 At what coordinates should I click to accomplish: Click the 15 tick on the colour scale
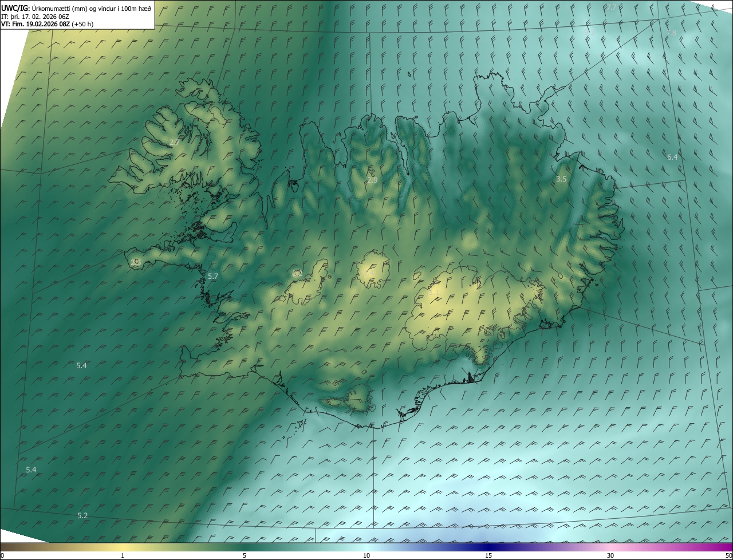(488, 556)
